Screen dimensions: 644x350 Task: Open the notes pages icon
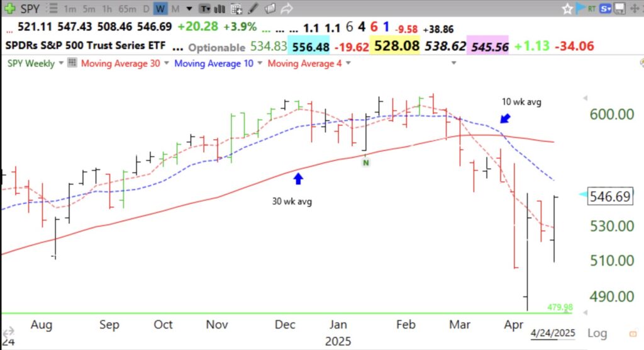270,8
